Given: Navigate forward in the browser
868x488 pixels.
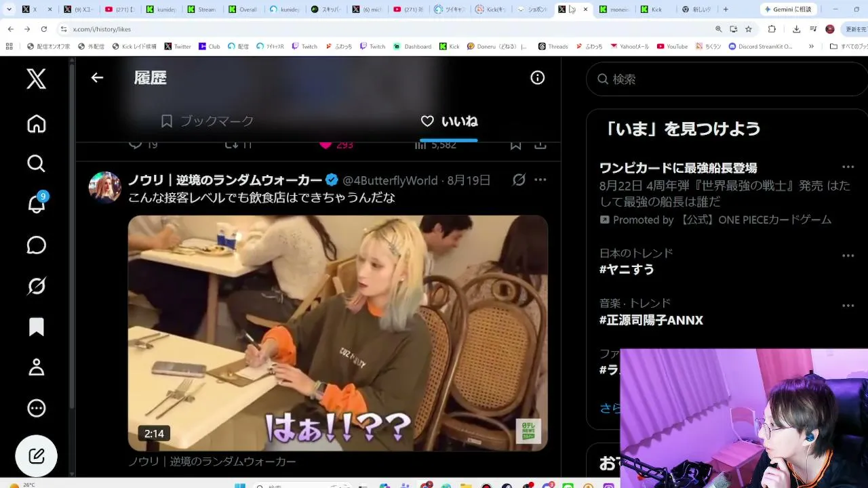Looking at the screenshot, I should pos(27,29).
